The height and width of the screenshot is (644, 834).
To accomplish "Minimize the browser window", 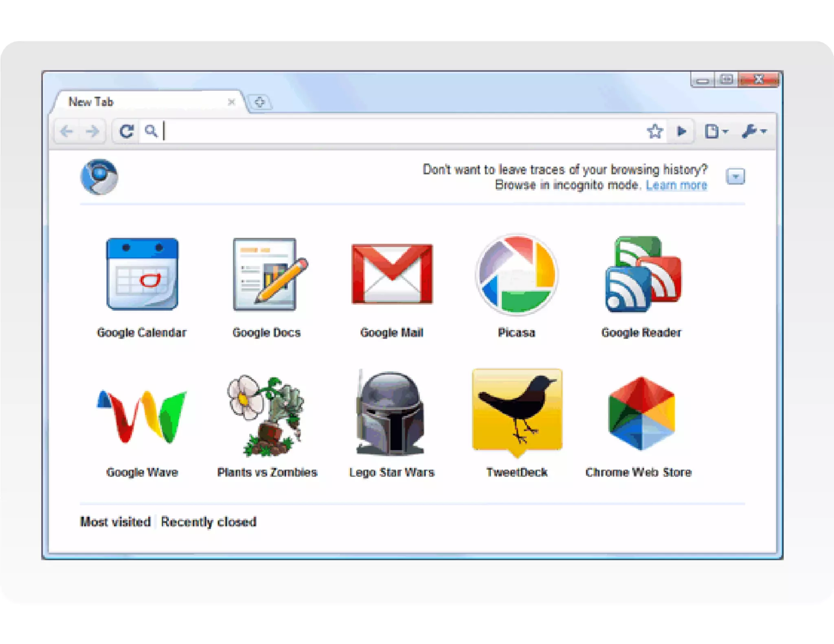I will click(x=702, y=80).
